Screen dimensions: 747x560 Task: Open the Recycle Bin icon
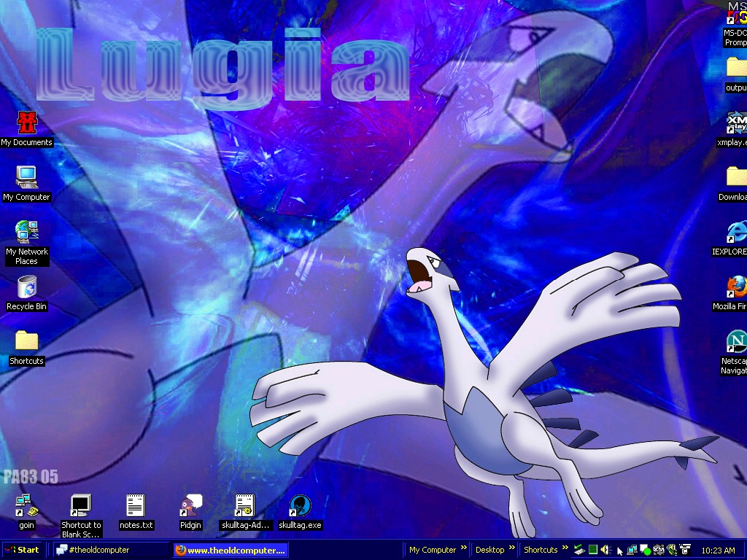(x=26, y=287)
